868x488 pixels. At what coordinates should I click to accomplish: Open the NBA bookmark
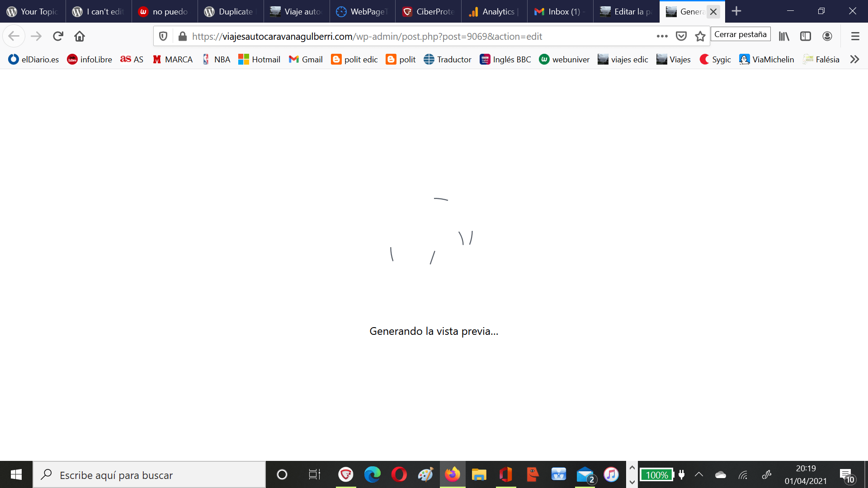click(x=216, y=59)
